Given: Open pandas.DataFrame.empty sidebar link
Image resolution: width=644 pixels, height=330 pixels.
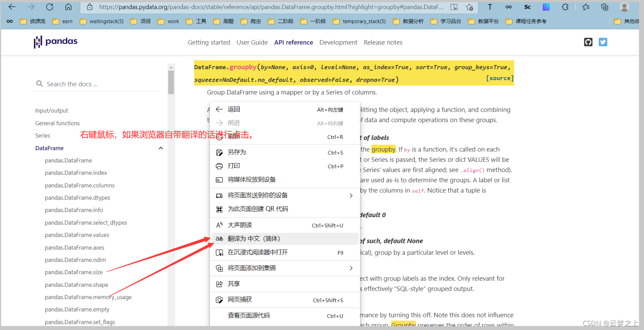Looking at the screenshot, I should pos(77,309).
